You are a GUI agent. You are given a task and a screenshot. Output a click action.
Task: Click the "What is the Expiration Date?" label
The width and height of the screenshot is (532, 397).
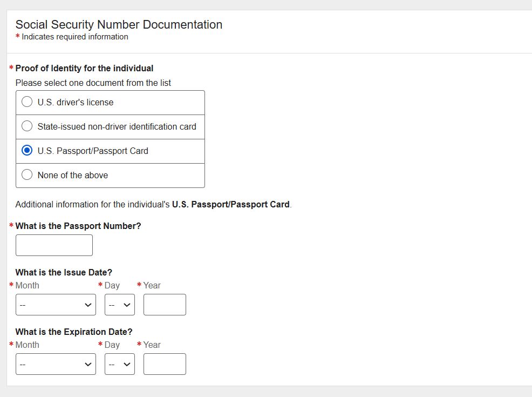(74, 332)
